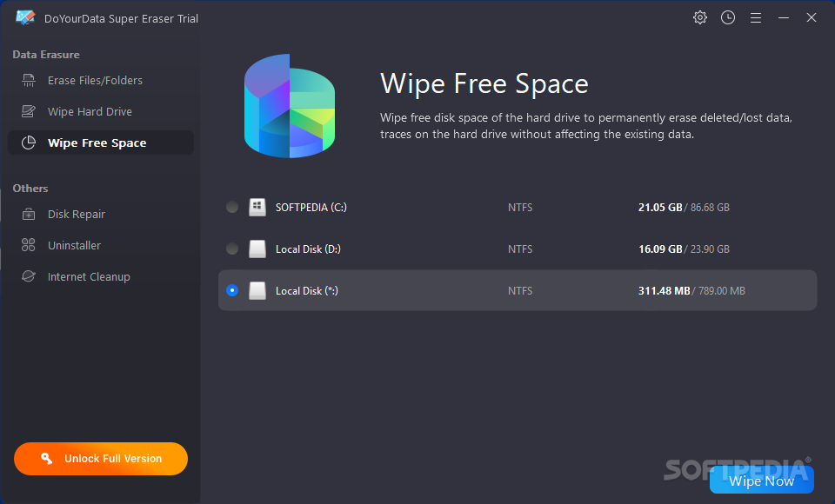835x504 pixels.
Task: Close the Super Eraser window
Action: point(811,17)
